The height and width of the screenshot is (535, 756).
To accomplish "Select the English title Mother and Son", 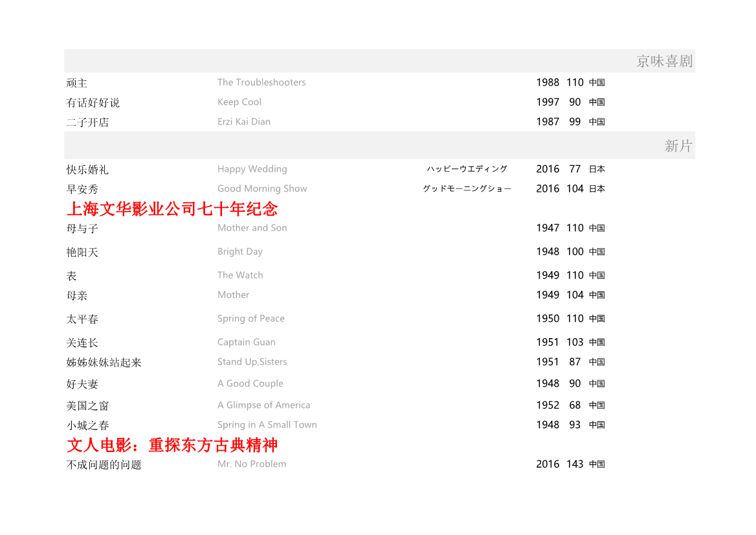I will [252, 228].
